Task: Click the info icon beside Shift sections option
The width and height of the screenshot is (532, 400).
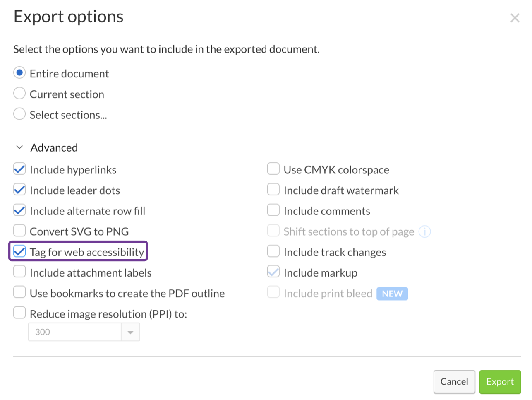Action: pos(424,231)
